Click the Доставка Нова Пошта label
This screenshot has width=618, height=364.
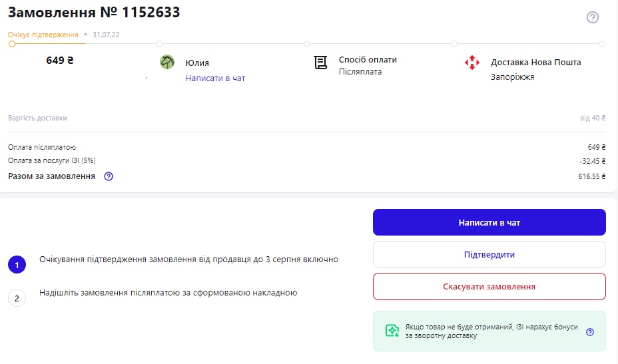535,63
